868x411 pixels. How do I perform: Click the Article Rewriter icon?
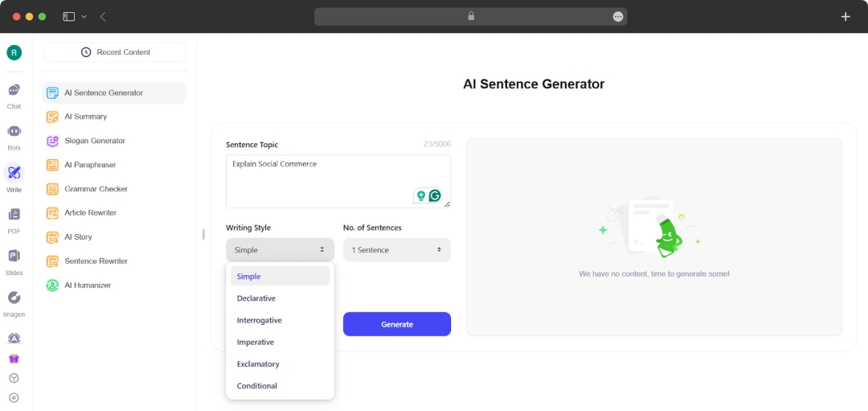click(52, 212)
